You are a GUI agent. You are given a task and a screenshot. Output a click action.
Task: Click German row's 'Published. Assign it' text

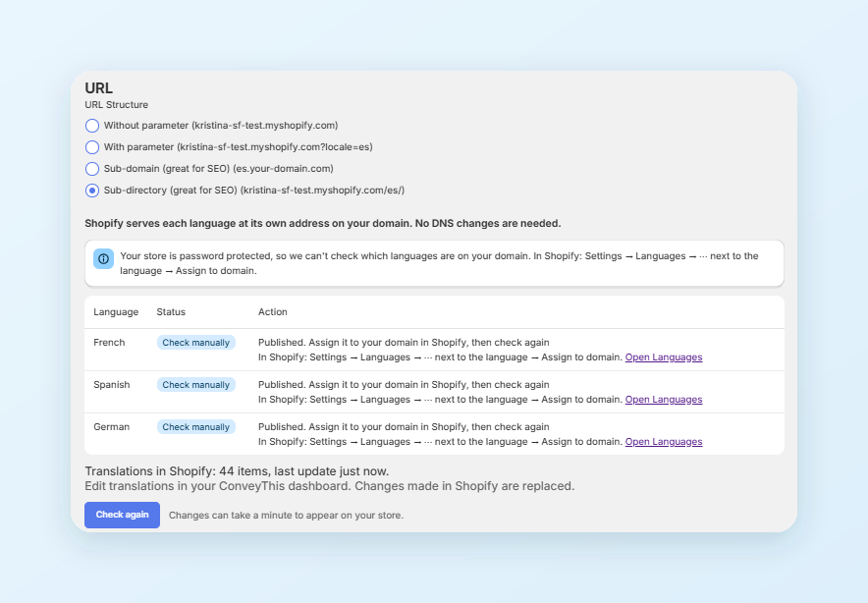[404, 427]
